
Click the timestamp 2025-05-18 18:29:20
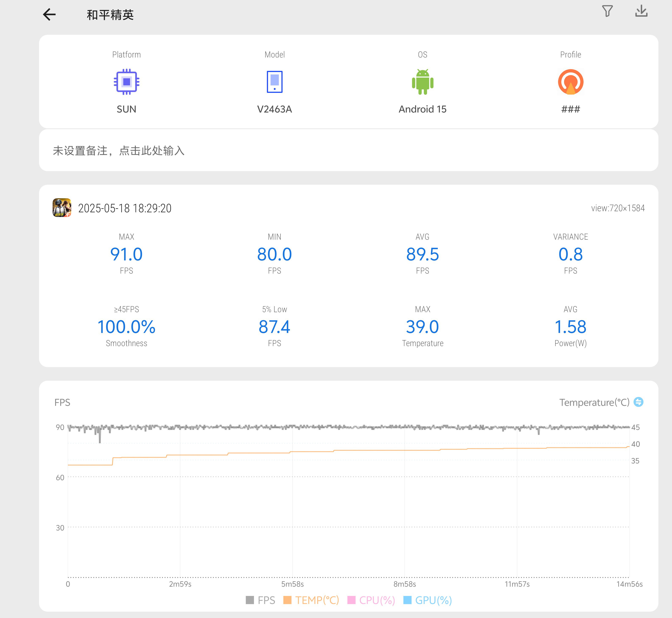pos(125,208)
